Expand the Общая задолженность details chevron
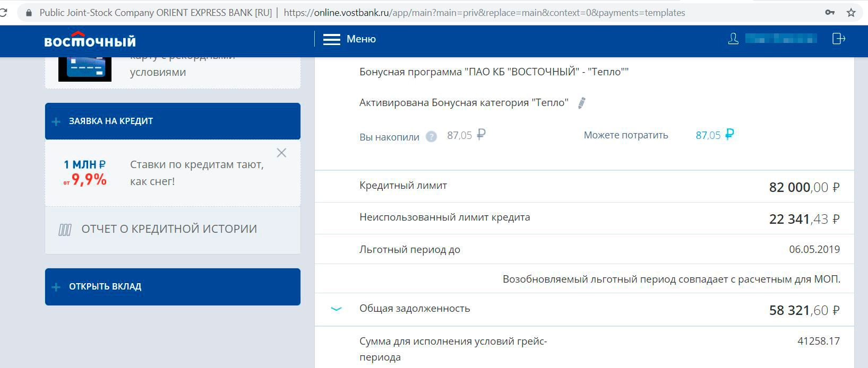Image resolution: width=868 pixels, height=368 pixels. click(x=336, y=309)
